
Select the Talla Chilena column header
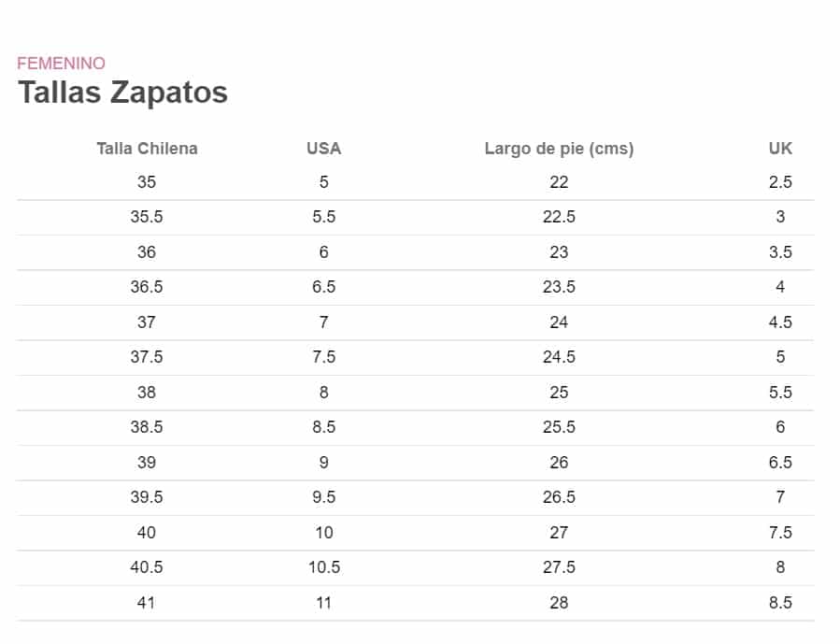pos(147,149)
